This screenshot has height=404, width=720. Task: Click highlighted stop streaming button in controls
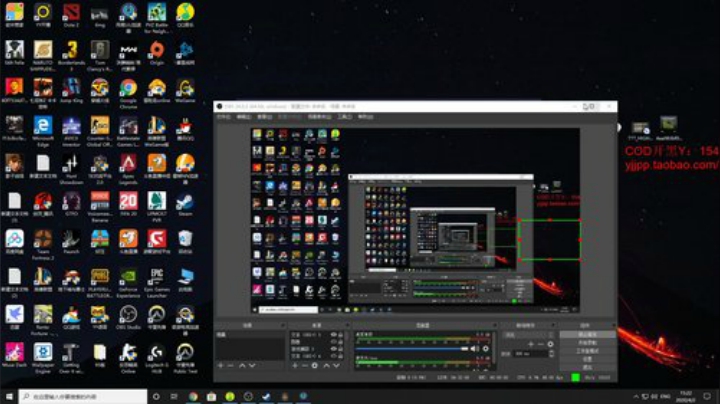(587, 335)
